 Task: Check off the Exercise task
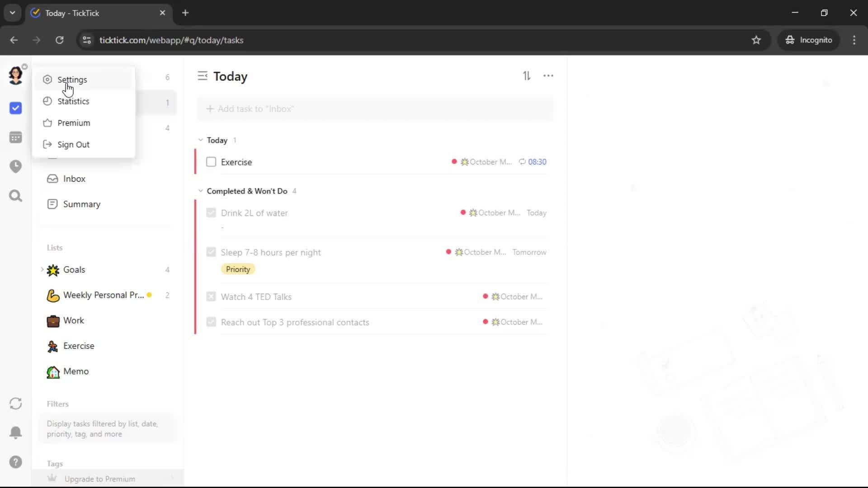[211, 162]
